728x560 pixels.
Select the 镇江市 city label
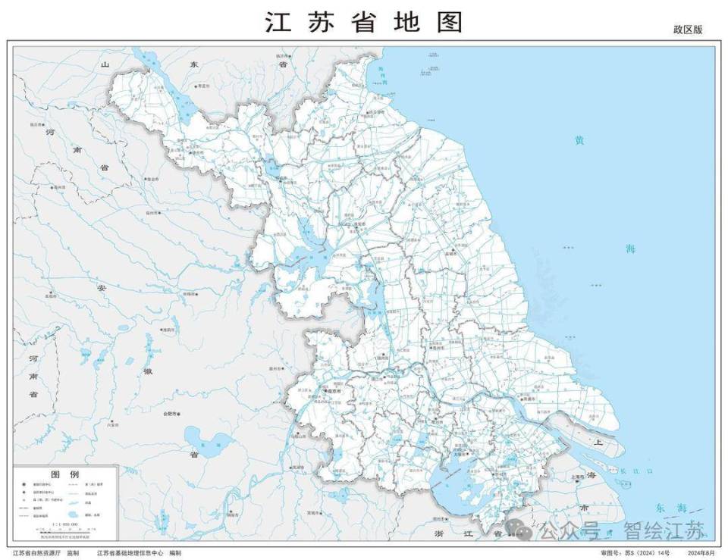pyautogui.click(x=378, y=379)
